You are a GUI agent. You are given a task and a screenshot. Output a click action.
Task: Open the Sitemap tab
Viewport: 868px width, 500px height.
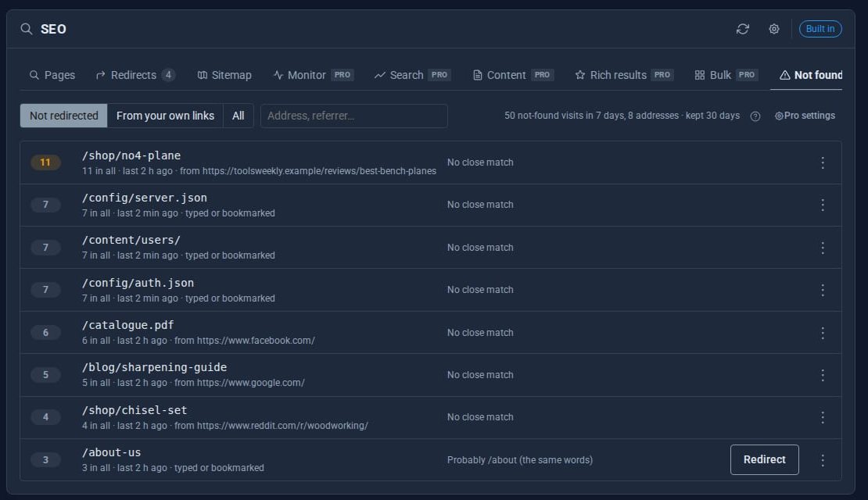224,75
